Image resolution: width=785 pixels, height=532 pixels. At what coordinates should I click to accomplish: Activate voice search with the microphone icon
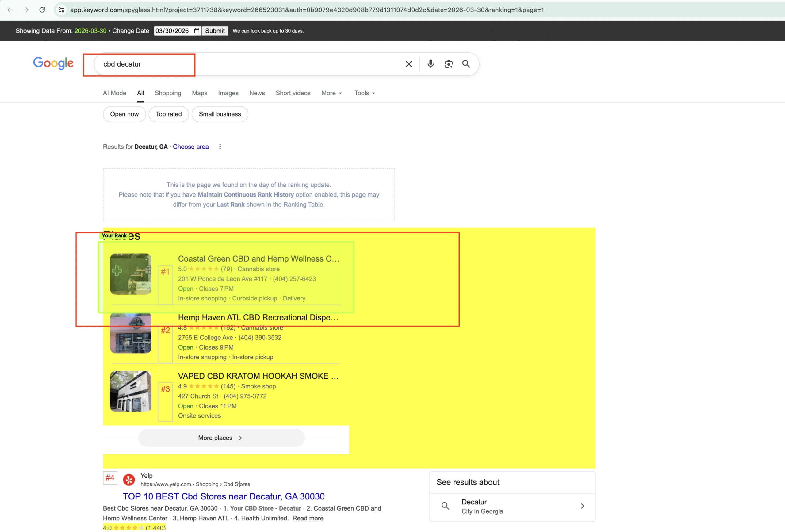(430, 64)
